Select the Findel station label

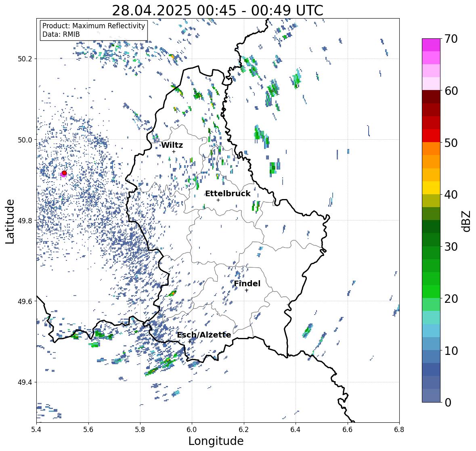247,283
